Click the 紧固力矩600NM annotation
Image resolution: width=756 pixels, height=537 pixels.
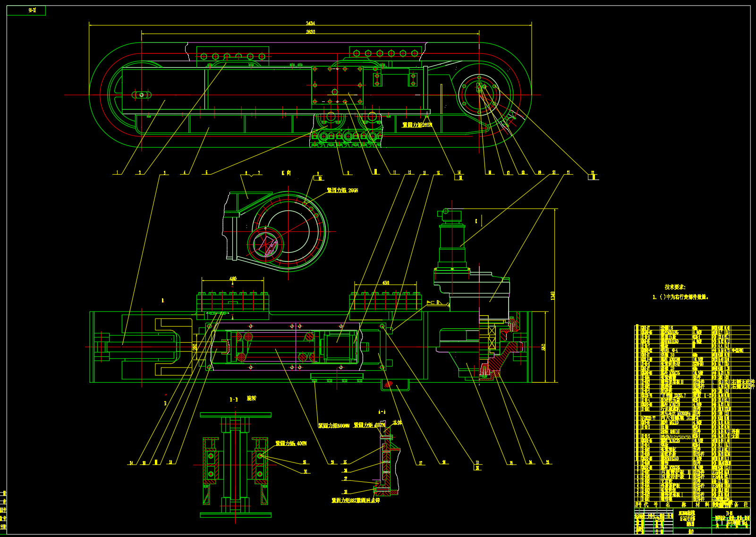click(x=333, y=426)
